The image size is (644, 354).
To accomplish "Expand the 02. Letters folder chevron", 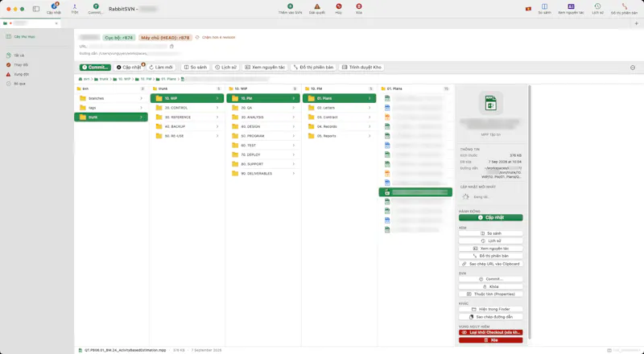I will pyautogui.click(x=369, y=108).
